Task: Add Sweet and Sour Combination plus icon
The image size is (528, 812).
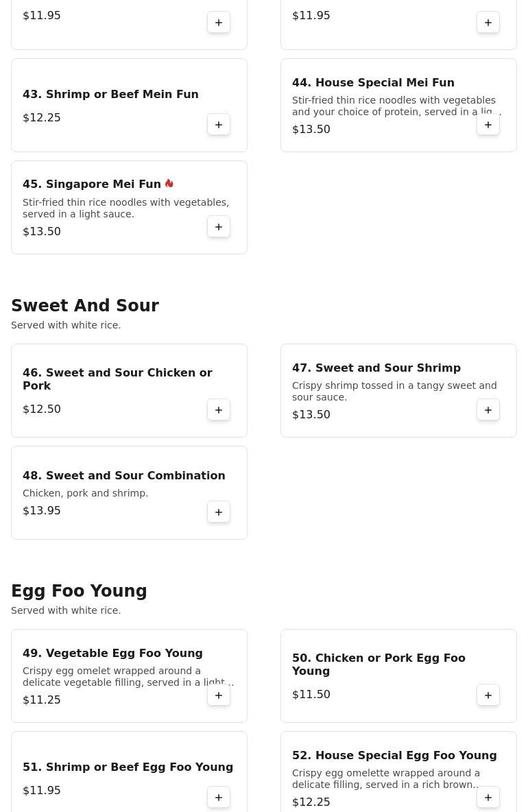Action: point(219,512)
